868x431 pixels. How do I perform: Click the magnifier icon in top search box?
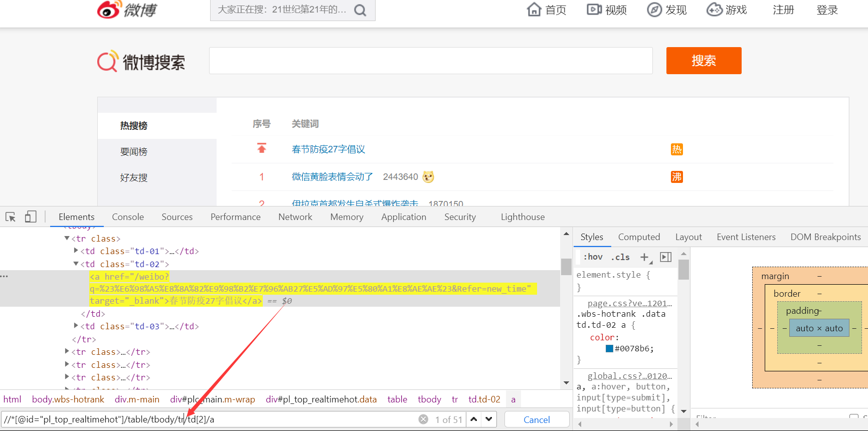pos(360,10)
